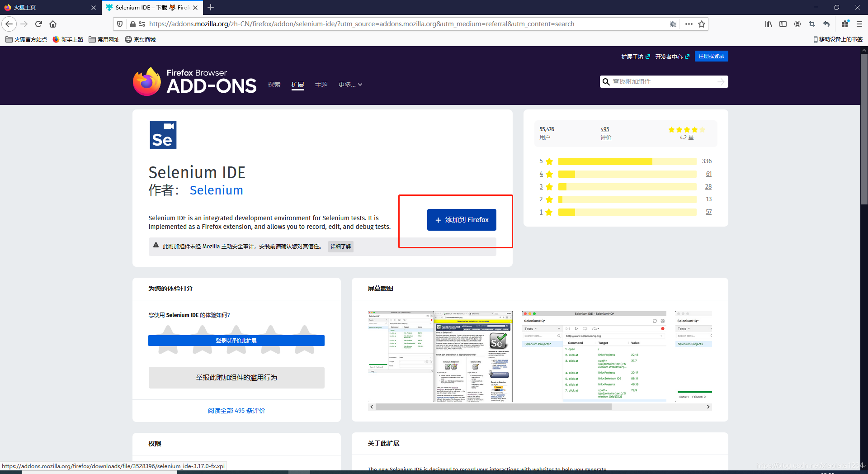Open the Firefox account icon
Viewport: 868px width, 474px height.
click(x=797, y=24)
